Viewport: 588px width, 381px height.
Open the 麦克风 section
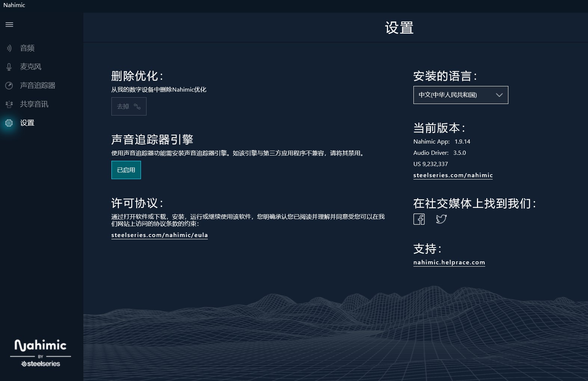pos(31,67)
